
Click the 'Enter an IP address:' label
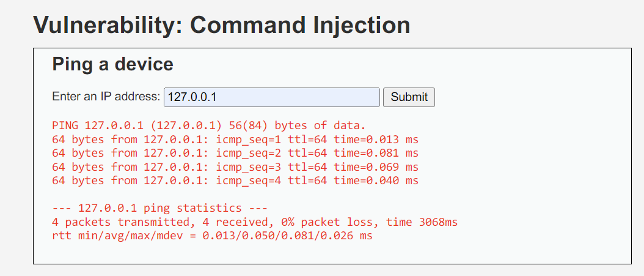(x=106, y=97)
